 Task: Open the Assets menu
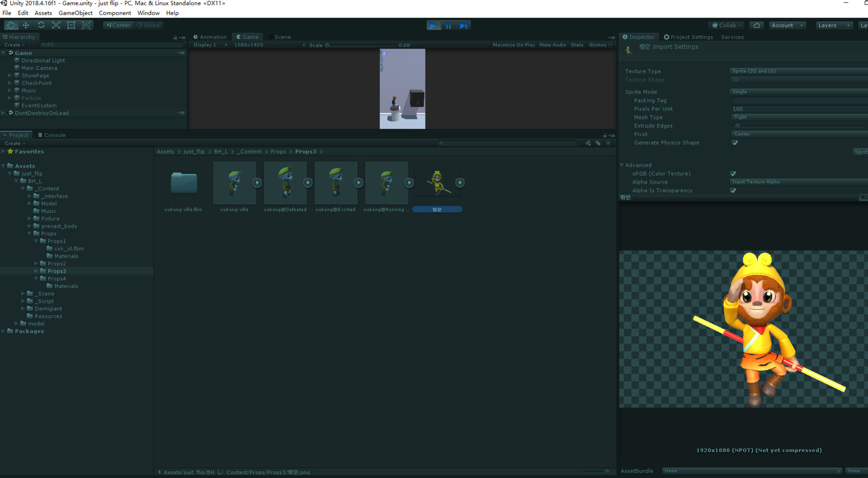tap(43, 13)
